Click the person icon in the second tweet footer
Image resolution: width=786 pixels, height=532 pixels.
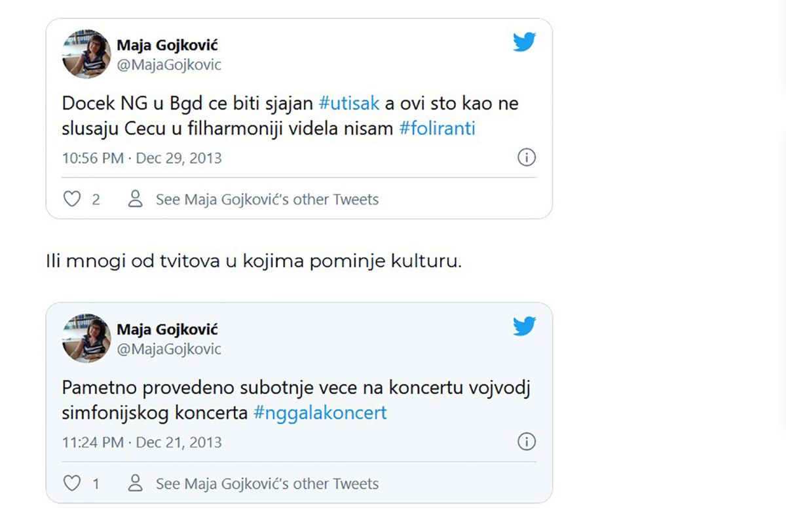(x=136, y=483)
